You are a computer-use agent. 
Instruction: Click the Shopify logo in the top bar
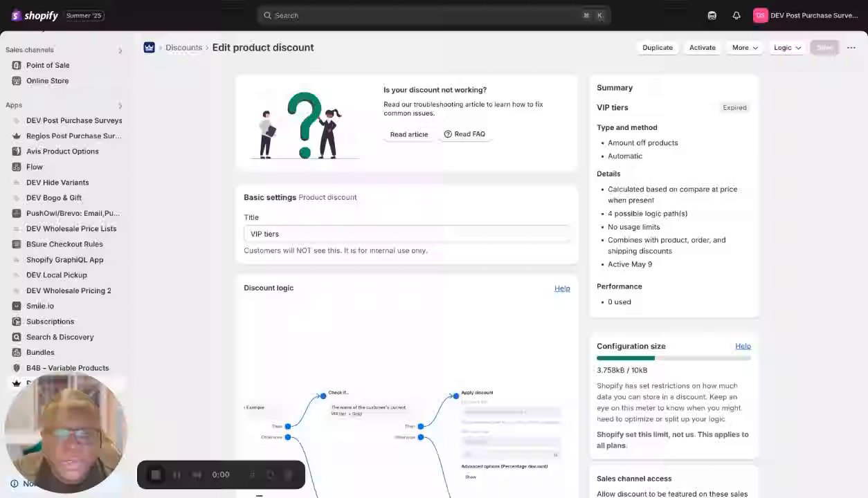(35, 15)
